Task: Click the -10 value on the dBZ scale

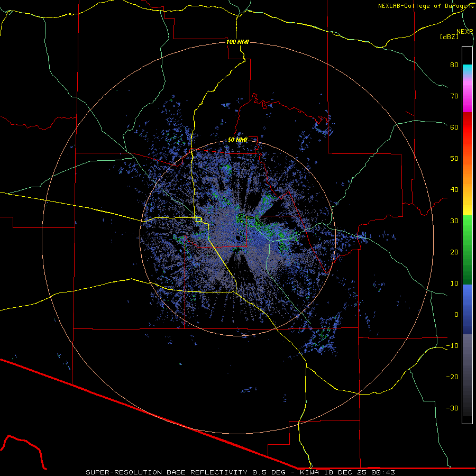Action: coord(452,346)
